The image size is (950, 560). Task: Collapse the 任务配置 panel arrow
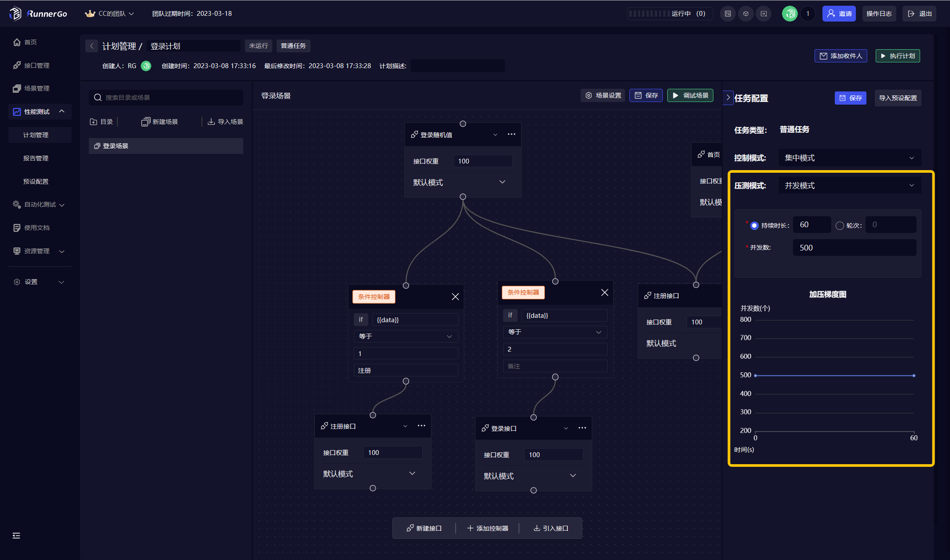[728, 98]
